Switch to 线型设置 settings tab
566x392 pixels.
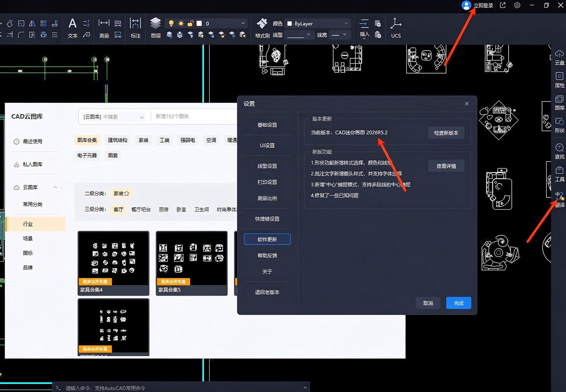(267, 166)
